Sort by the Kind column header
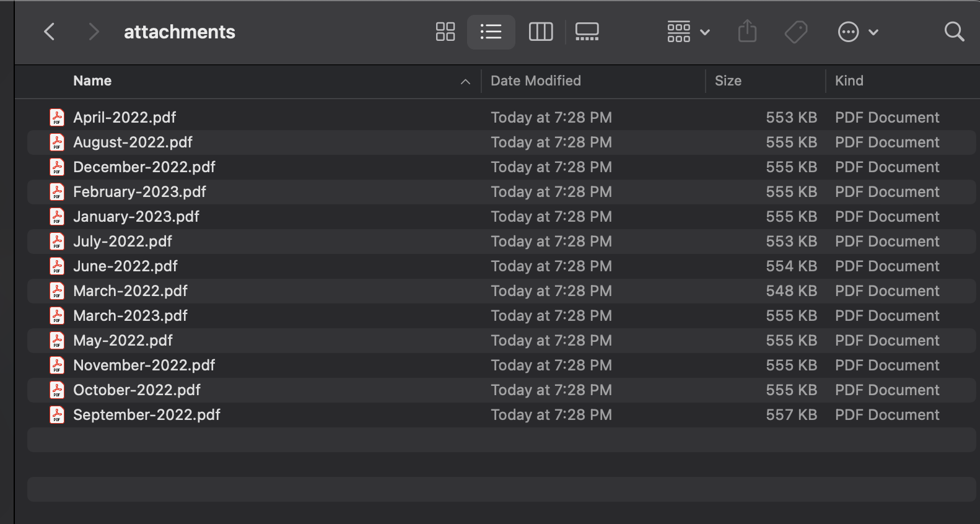This screenshot has width=980, height=524. point(849,81)
